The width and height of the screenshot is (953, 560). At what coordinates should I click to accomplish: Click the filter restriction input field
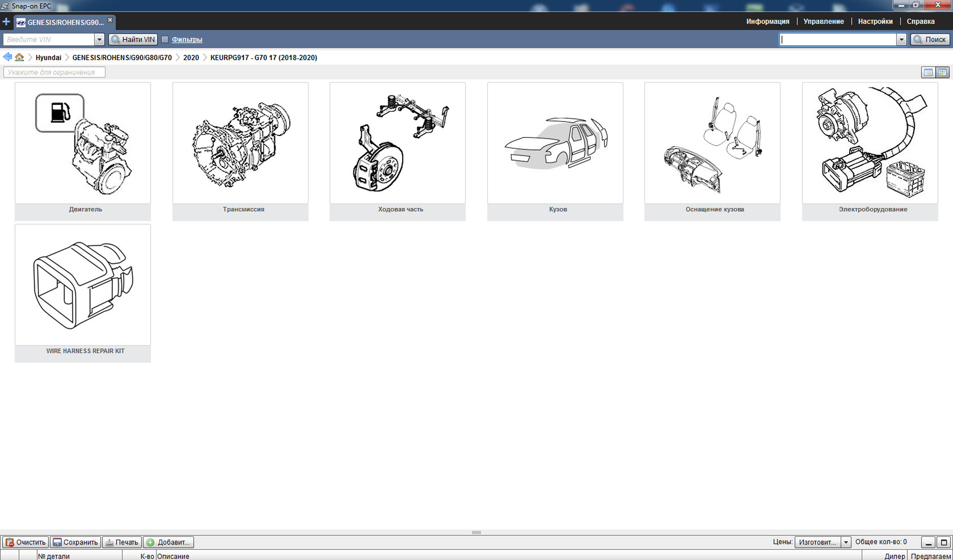click(x=54, y=73)
